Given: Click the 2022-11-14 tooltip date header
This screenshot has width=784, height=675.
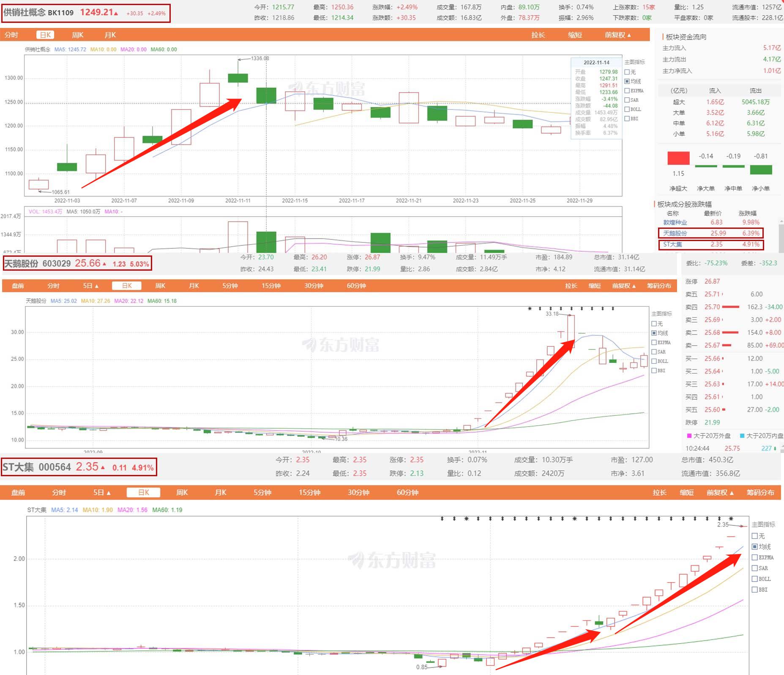Looking at the screenshot, I should tap(596, 63).
